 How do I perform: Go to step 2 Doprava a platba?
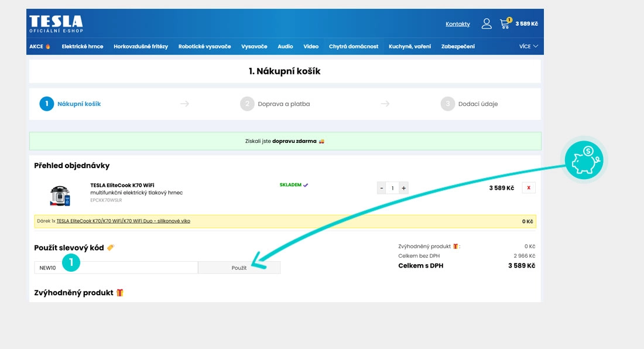pos(275,104)
